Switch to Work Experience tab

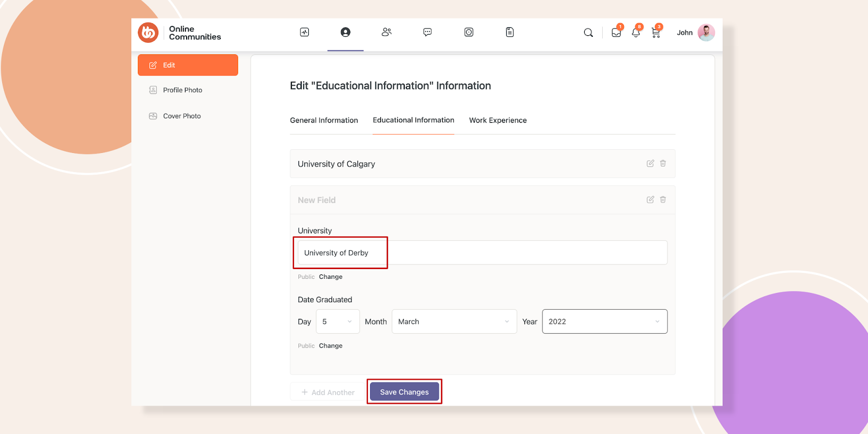[498, 120]
